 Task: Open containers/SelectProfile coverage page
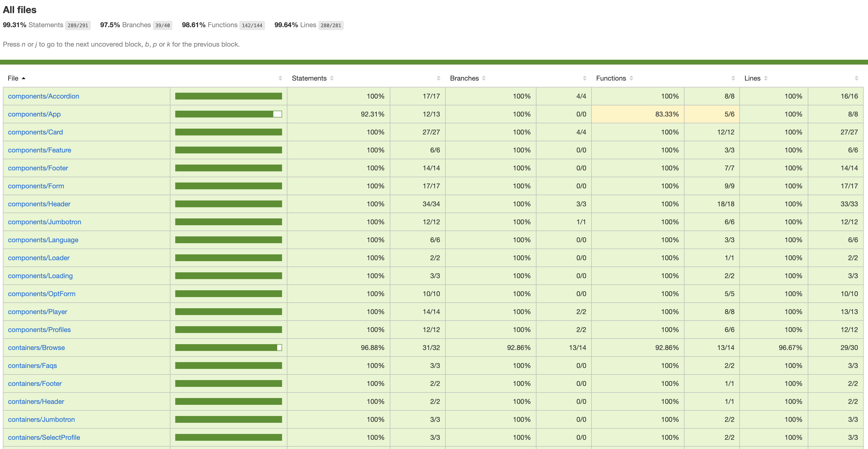pyautogui.click(x=44, y=438)
